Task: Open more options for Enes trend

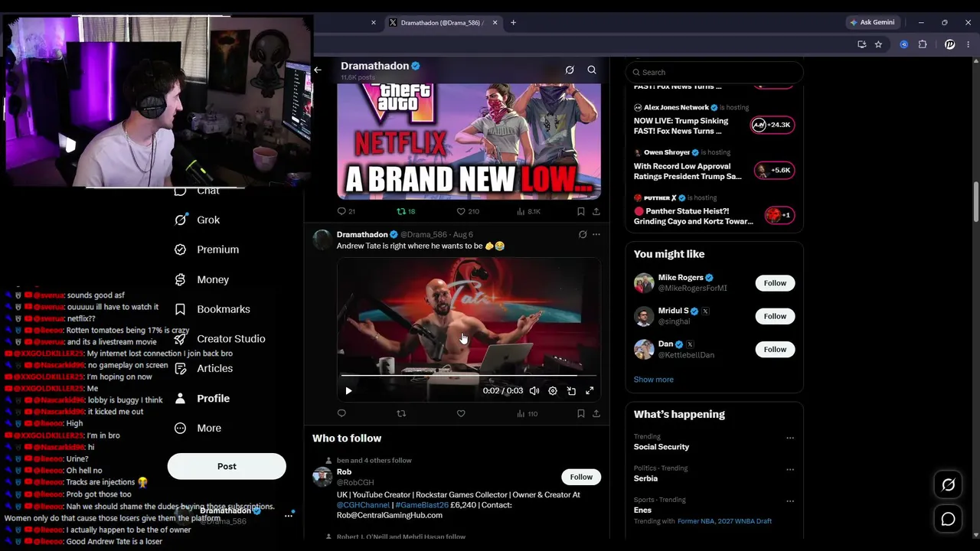Action: [x=790, y=501]
